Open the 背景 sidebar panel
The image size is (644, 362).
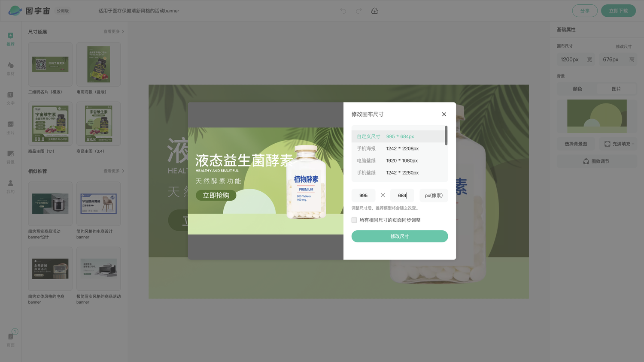click(11, 157)
